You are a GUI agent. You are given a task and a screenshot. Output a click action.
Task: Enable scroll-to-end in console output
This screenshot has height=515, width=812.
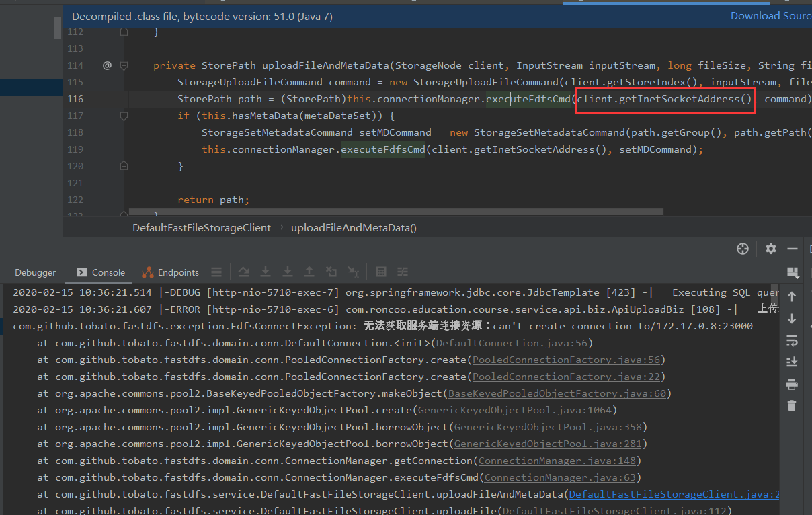coord(792,362)
